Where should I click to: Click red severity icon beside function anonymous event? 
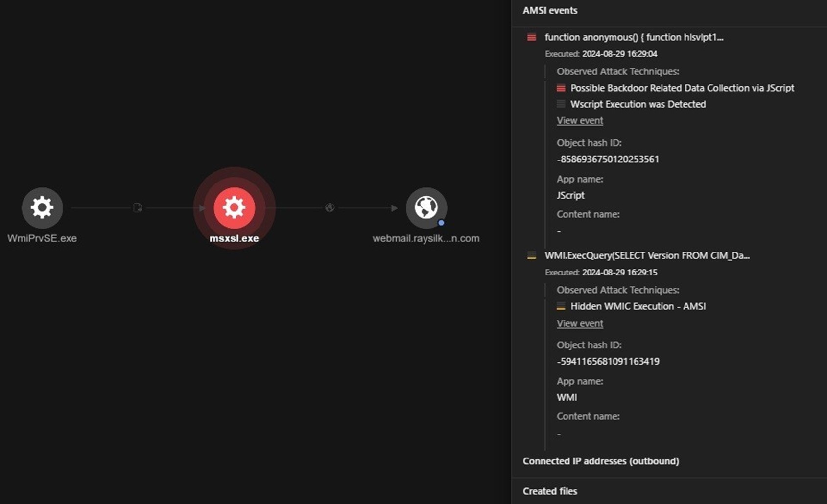pyautogui.click(x=531, y=37)
